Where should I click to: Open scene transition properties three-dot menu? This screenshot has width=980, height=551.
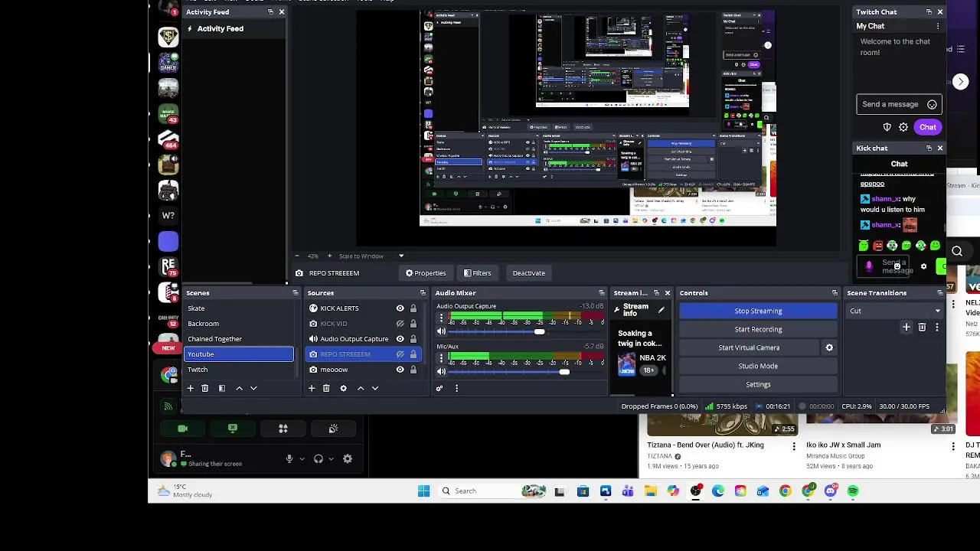click(x=937, y=327)
